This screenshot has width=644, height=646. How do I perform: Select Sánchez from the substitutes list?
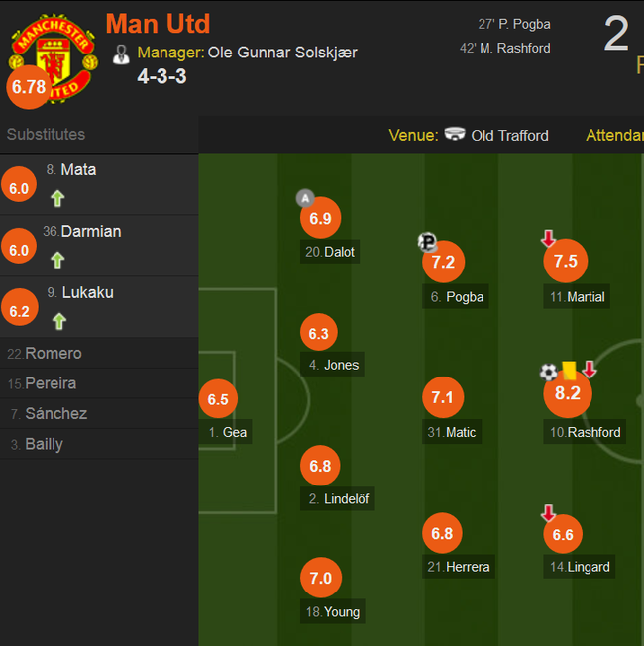(99, 413)
